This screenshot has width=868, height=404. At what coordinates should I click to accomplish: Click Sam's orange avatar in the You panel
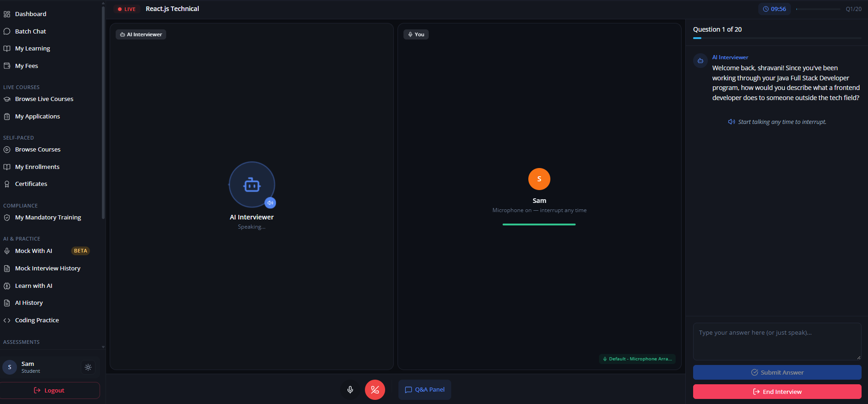pyautogui.click(x=539, y=179)
